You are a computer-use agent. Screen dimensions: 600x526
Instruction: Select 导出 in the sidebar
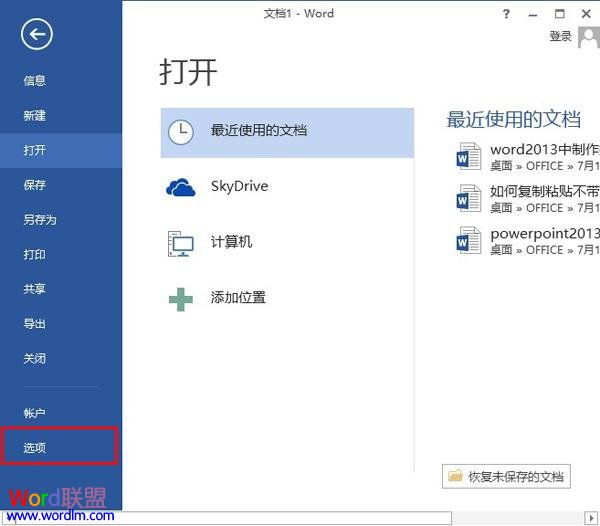(35, 324)
